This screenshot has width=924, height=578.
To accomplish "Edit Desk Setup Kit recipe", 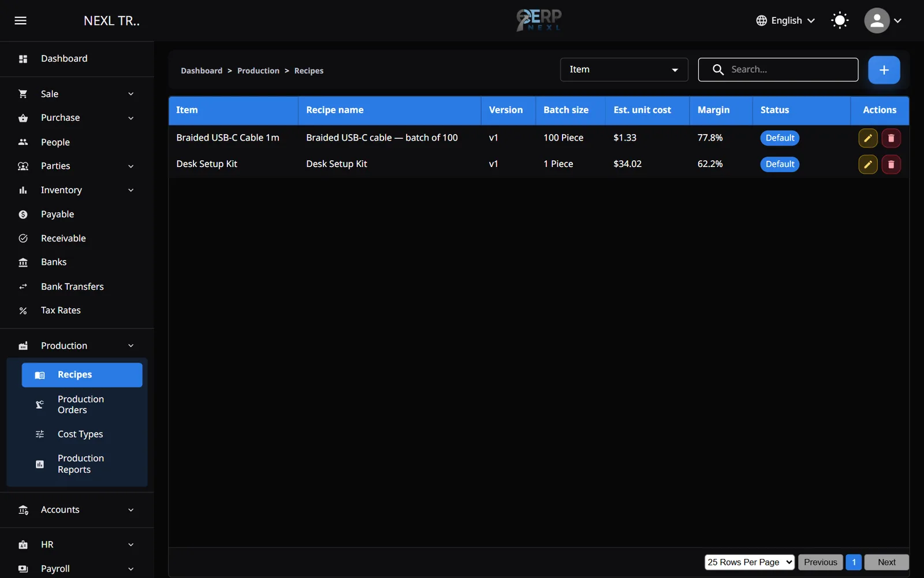I will (x=867, y=164).
